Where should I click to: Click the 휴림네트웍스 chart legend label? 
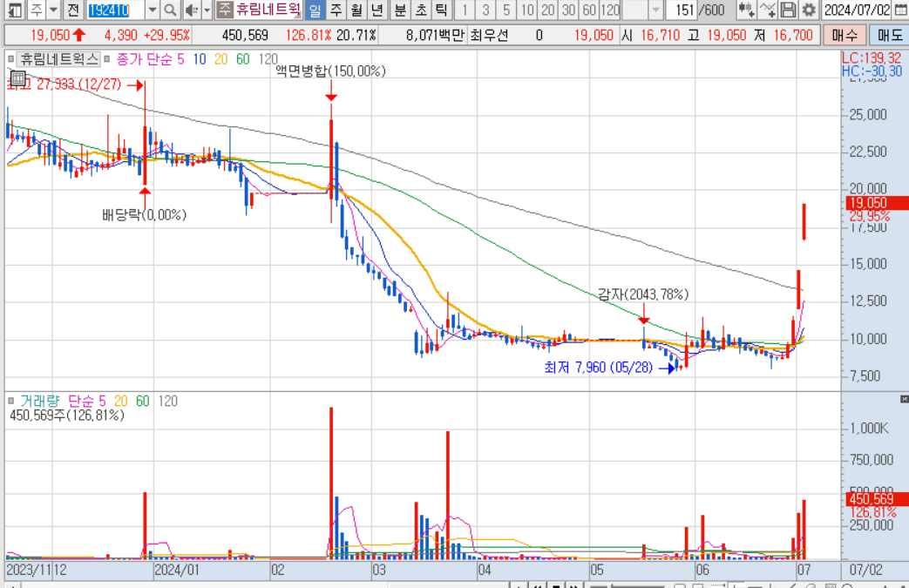point(60,58)
